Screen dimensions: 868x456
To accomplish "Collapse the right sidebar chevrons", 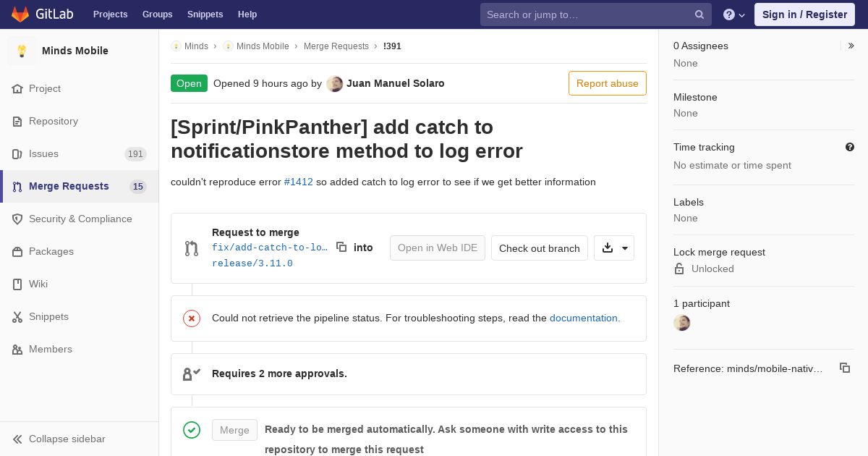I will click(x=851, y=46).
